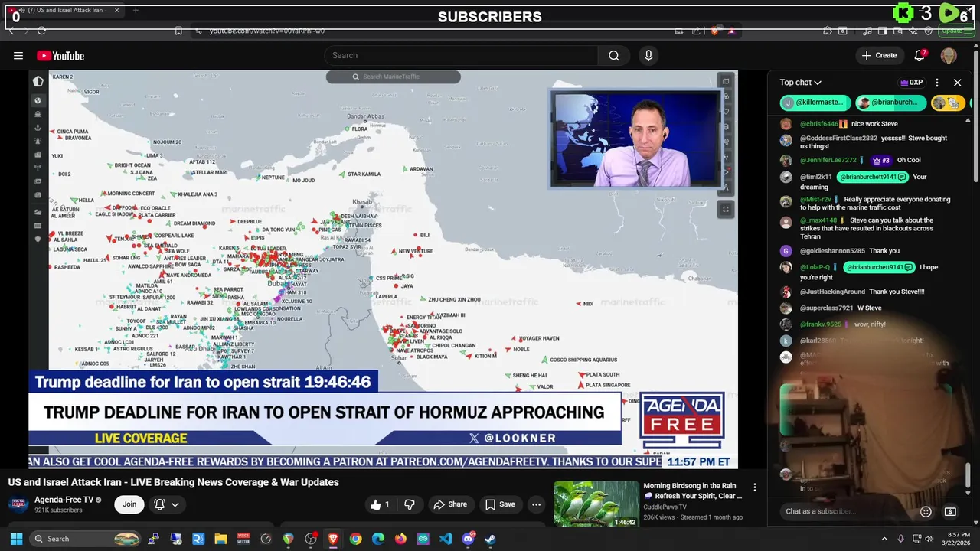The width and height of the screenshot is (980, 551).
Task: Switch to the US and Israel Attack Iran tab
Action: [x=65, y=11]
